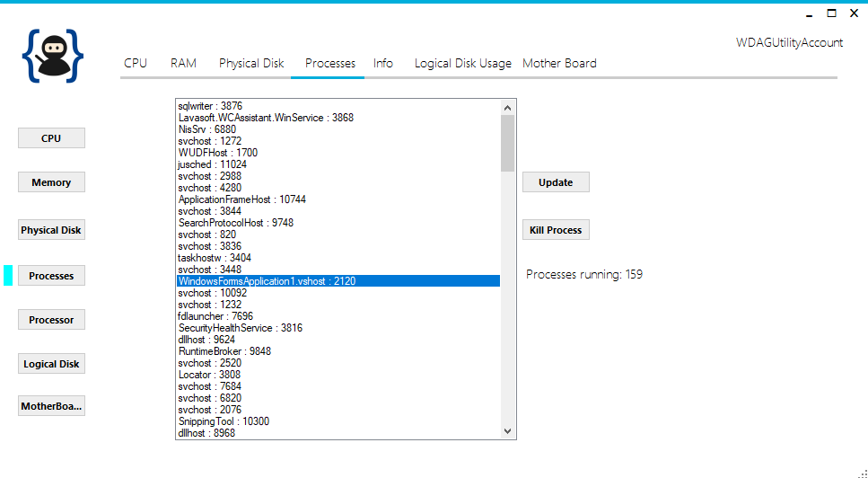Open the Processor sidebar button
This screenshot has width=868, height=478.
(51, 320)
